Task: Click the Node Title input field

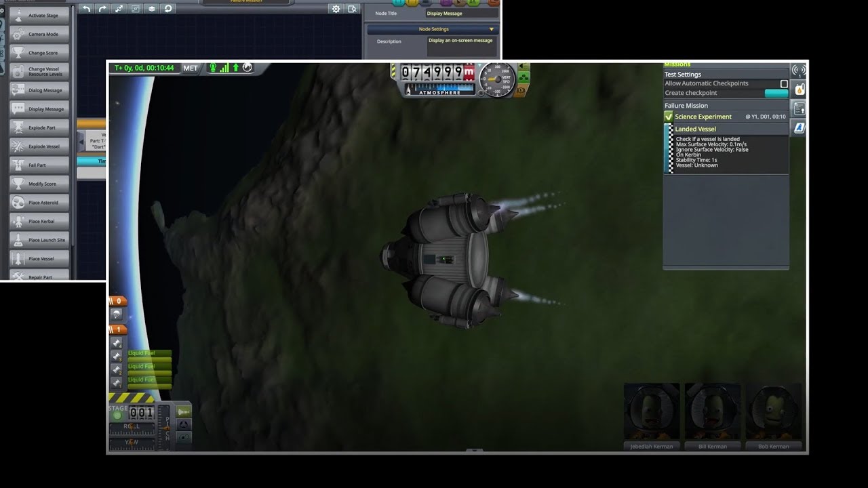Action: pyautogui.click(x=461, y=14)
